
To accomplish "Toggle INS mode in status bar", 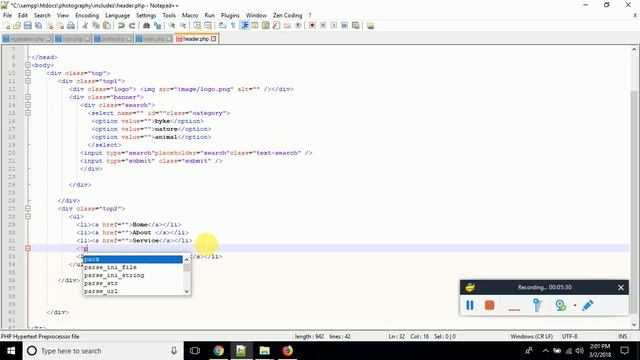I will click(x=622, y=336).
